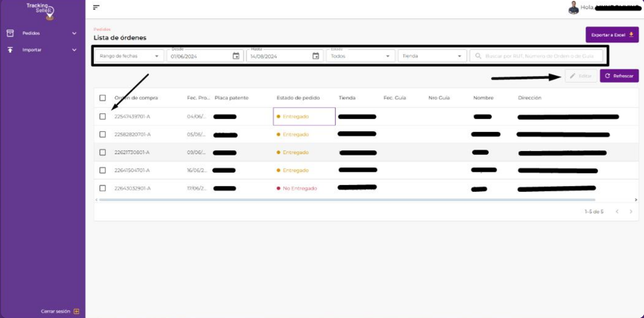This screenshot has width=644, height=318.
Task: Click scroll left arrow of table scrollbar
Action: [x=97, y=200]
